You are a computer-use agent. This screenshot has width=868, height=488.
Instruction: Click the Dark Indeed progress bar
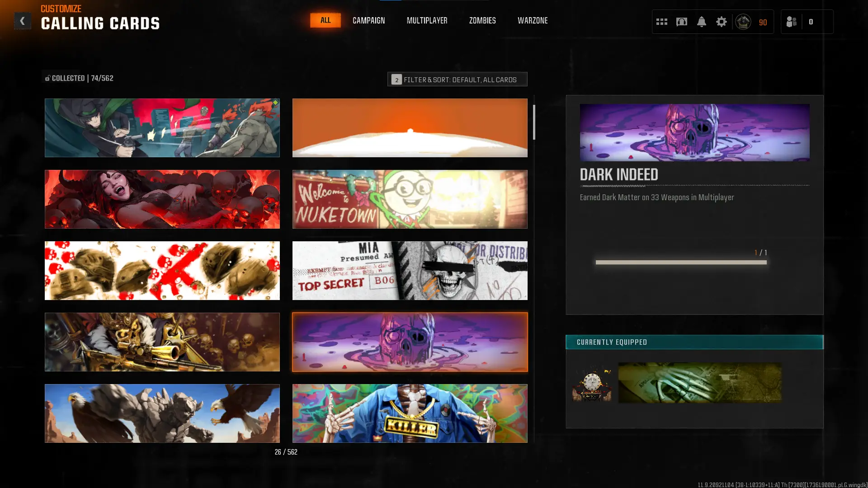coord(681,262)
